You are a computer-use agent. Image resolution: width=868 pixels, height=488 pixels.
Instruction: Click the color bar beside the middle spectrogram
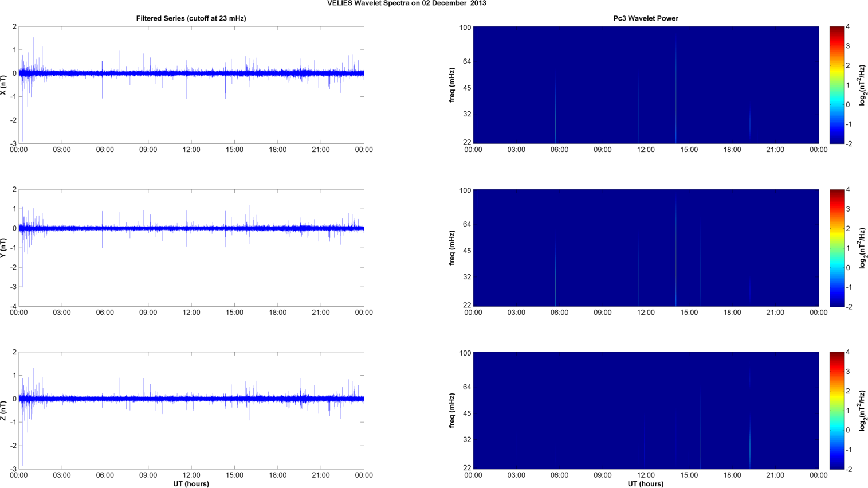836,248
